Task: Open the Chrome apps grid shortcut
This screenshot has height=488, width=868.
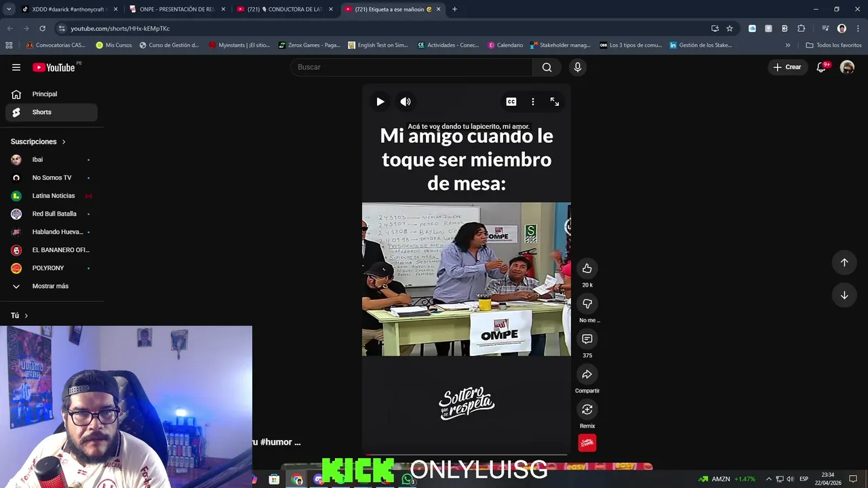Action: (x=9, y=45)
